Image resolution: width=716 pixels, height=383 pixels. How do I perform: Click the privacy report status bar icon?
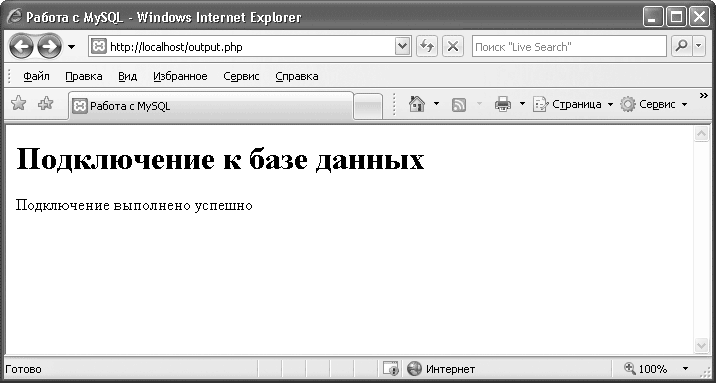[390, 368]
